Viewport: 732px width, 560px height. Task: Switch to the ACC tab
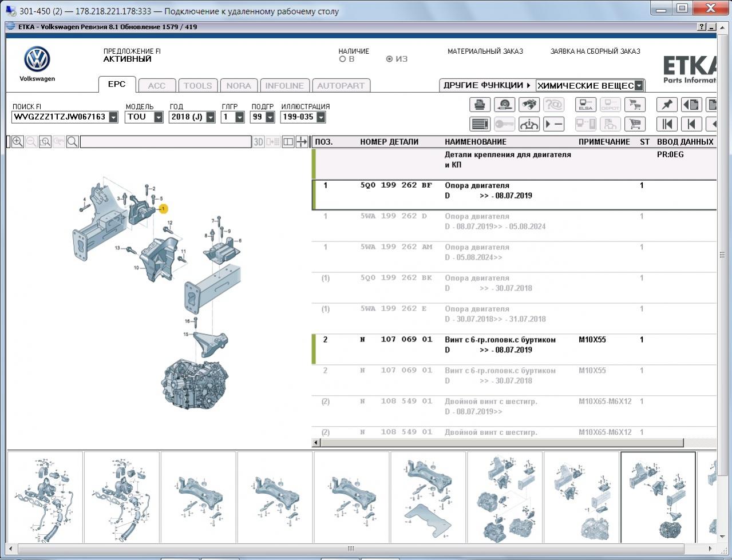tap(156, 85)
